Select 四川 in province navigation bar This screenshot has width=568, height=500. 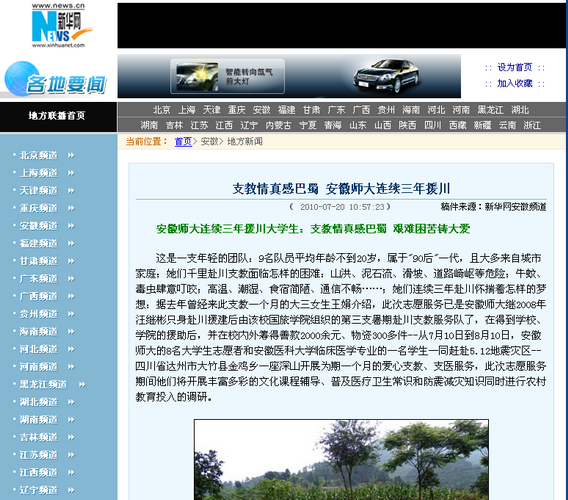click(x=433, y=125)
